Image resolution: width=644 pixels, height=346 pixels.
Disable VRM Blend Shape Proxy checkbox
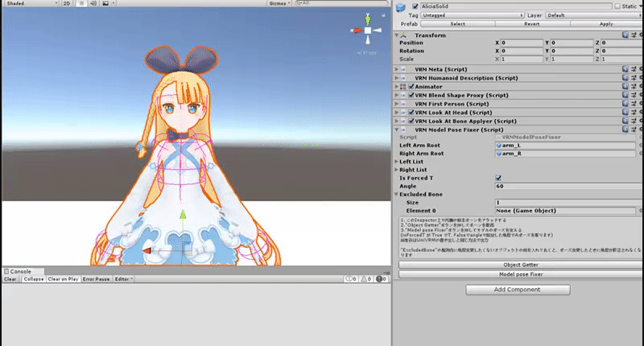point(411,95)
